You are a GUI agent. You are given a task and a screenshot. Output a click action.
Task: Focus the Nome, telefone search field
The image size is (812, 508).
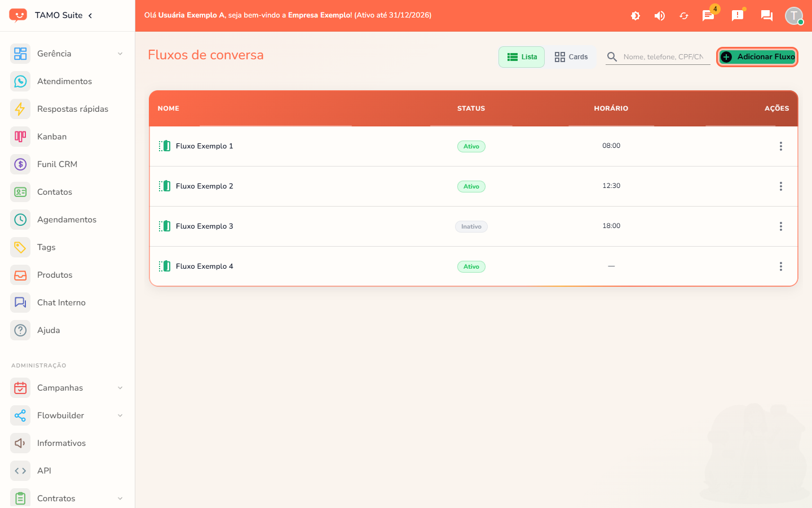coord(663,57)
